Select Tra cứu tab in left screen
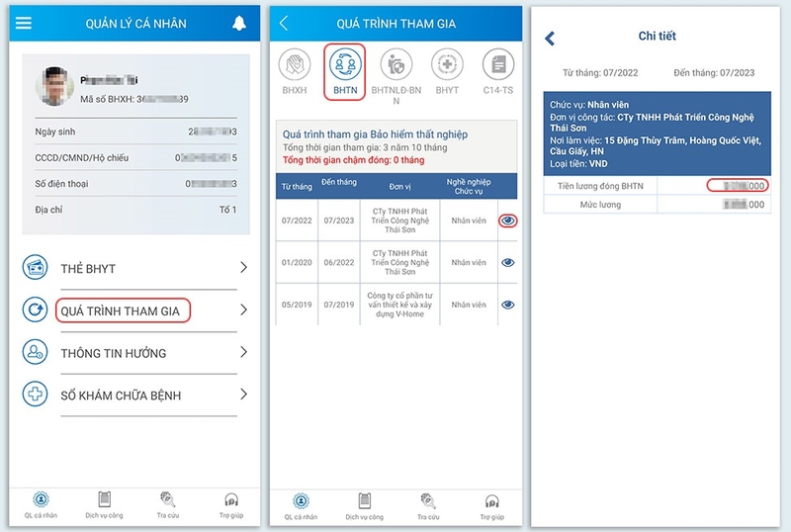This screenshot has width=791, height=532. (x=167, y=505)
